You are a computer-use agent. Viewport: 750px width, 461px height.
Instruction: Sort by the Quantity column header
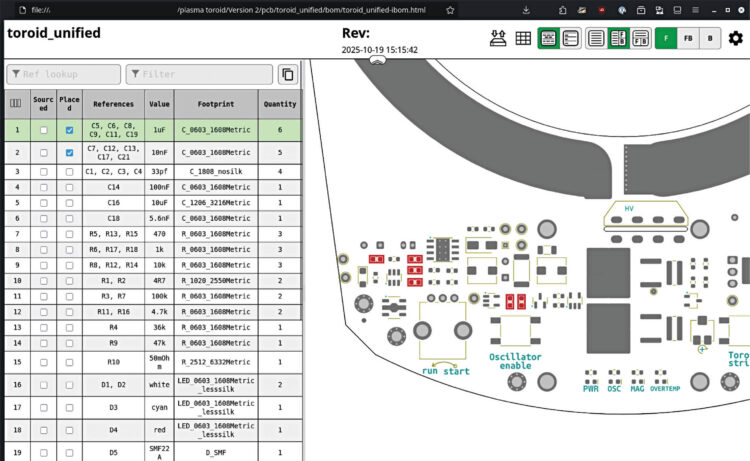(279, 103)
